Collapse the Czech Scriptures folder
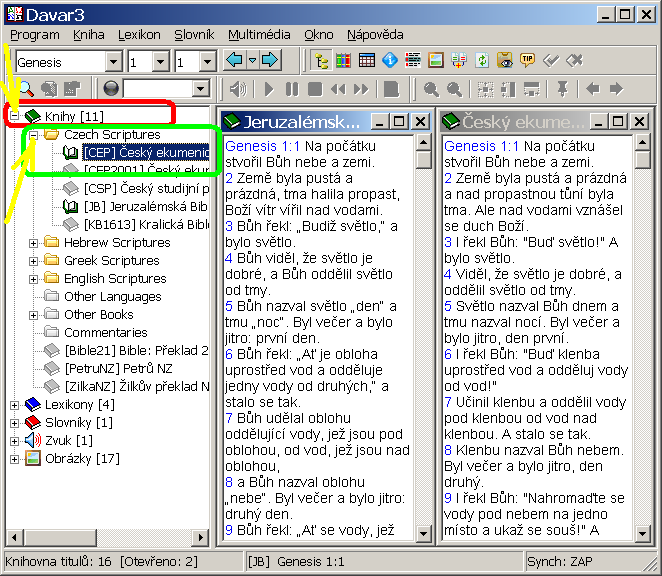The height and width of the screenshot is (576, 662). 34,134
